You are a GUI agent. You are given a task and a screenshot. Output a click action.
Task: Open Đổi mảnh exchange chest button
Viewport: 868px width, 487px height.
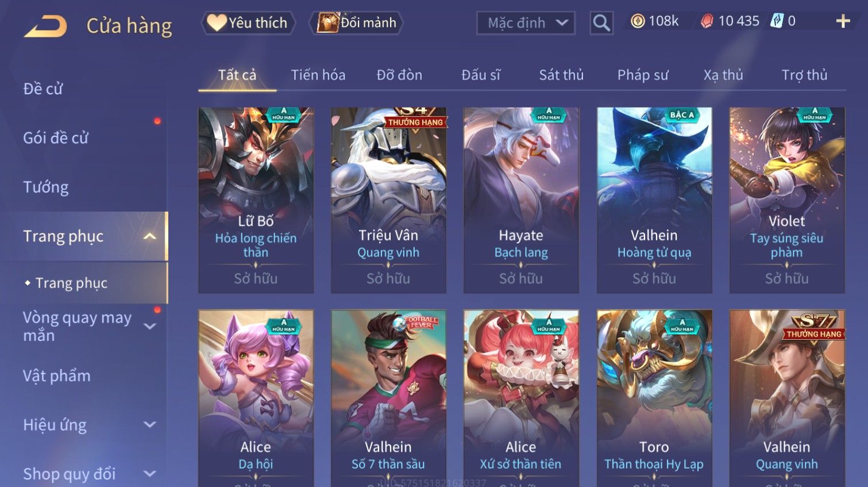356,23
